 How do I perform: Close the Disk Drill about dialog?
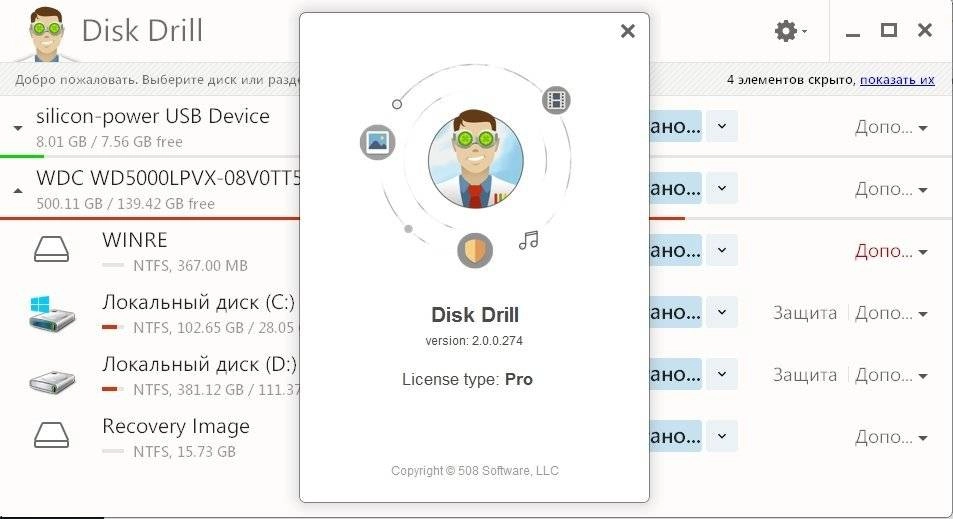coord(628,31)
